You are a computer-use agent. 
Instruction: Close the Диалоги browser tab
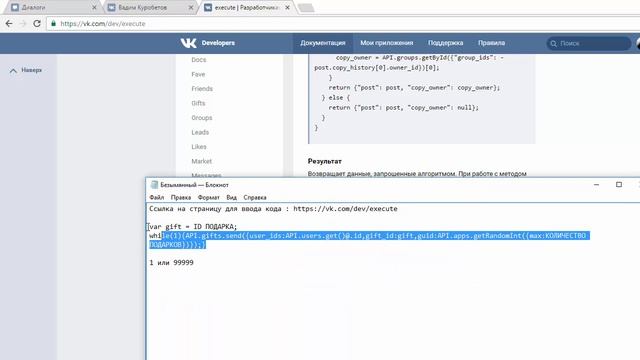point(94,8)
